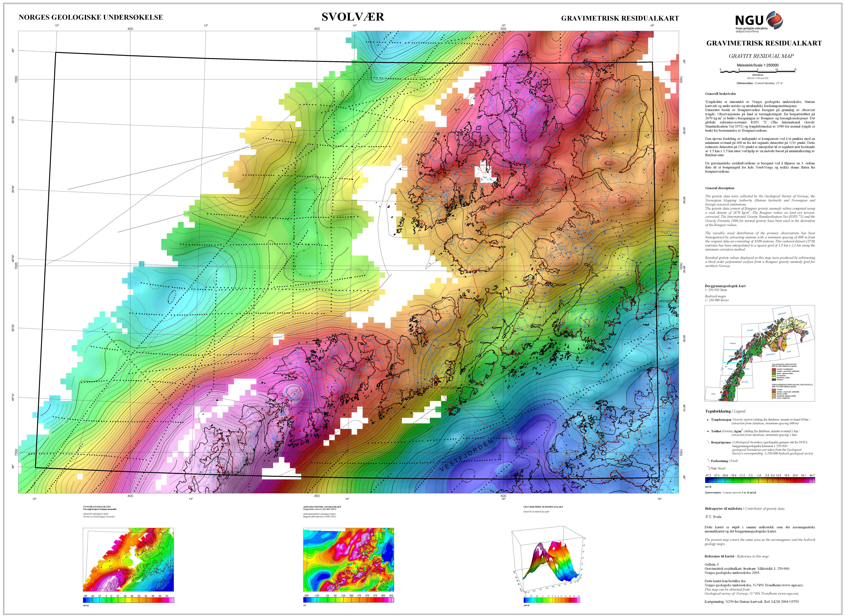
Task: Click the 450 easting label above the map
Action: click(x=317, y=29)
